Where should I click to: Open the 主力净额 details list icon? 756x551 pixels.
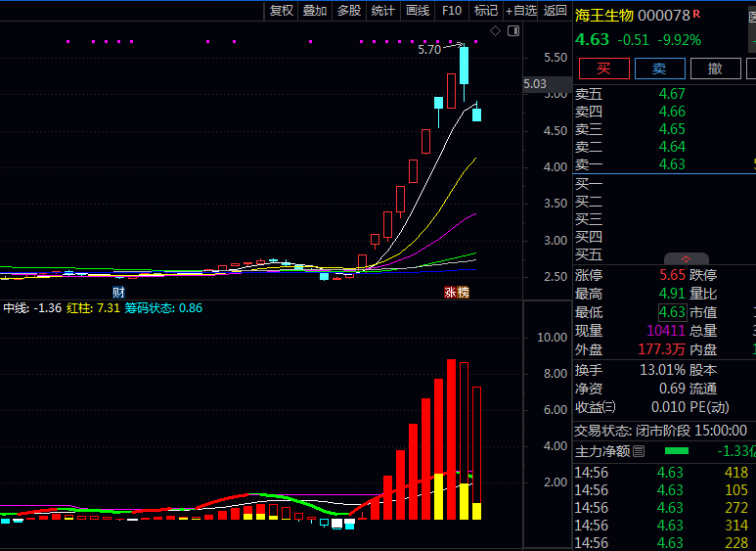point(639,451)
